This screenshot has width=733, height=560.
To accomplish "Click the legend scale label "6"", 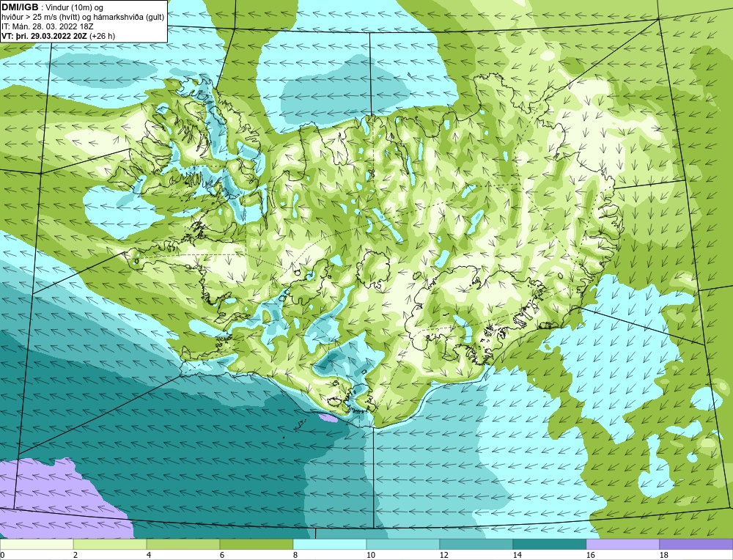I will [x=222, y=556].
